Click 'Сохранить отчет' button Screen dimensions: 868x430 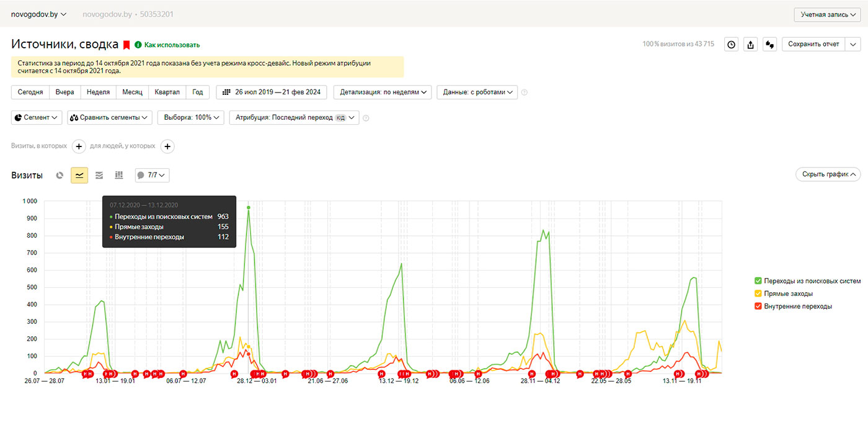(814, 44)
